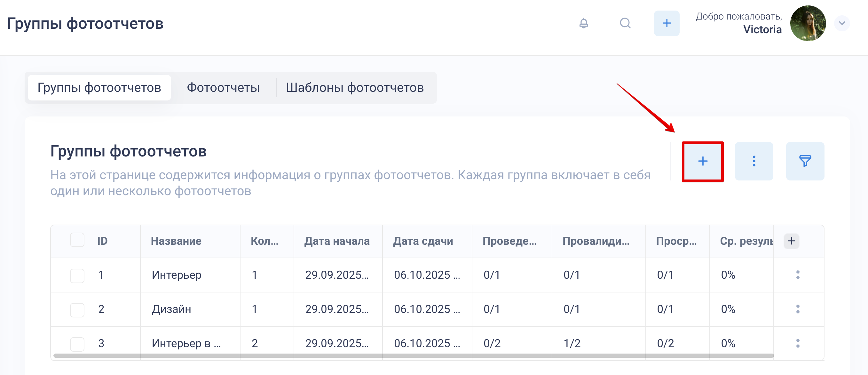Click Victoria's profile avatar
Image resolution: width=868 pixels, height=375 pixels.
pyautogui.click(x=808, y=23)
